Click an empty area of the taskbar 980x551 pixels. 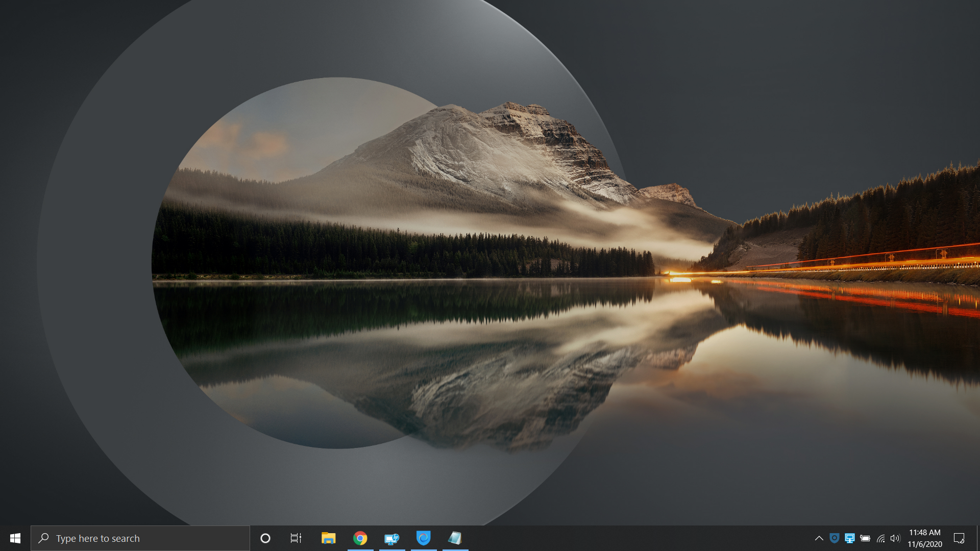click(x=638, y=538)
